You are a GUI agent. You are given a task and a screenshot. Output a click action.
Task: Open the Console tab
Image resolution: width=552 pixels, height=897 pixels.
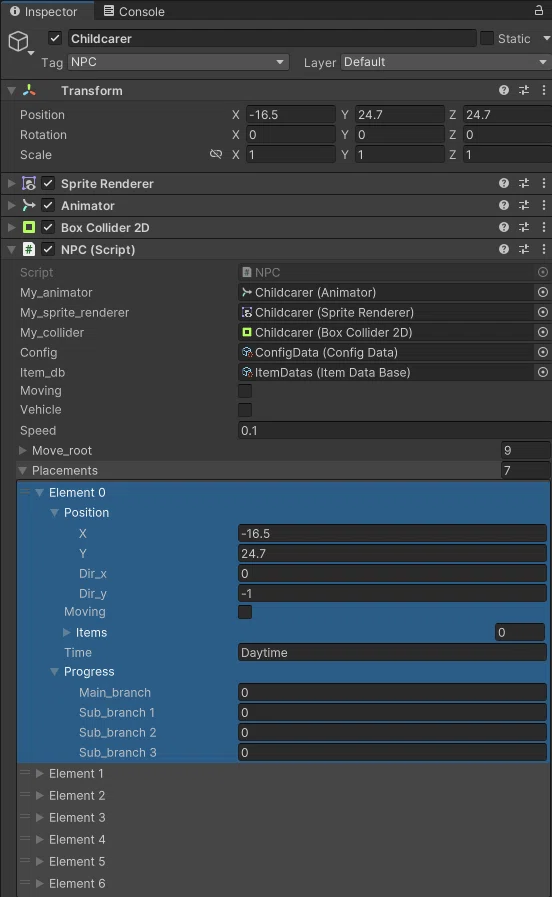(x=134, y=11)
